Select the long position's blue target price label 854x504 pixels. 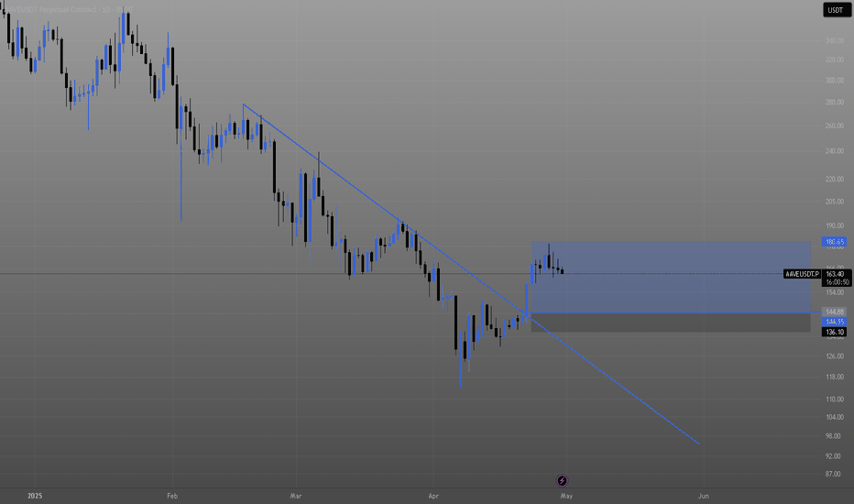click(x=835, y=242)
